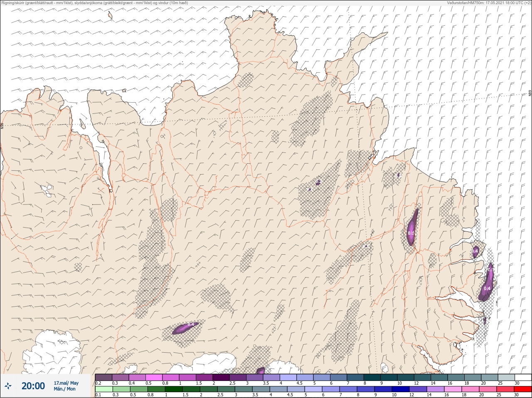
Task: Click the upper legend value label 0.2
Action: click(98, 383)
